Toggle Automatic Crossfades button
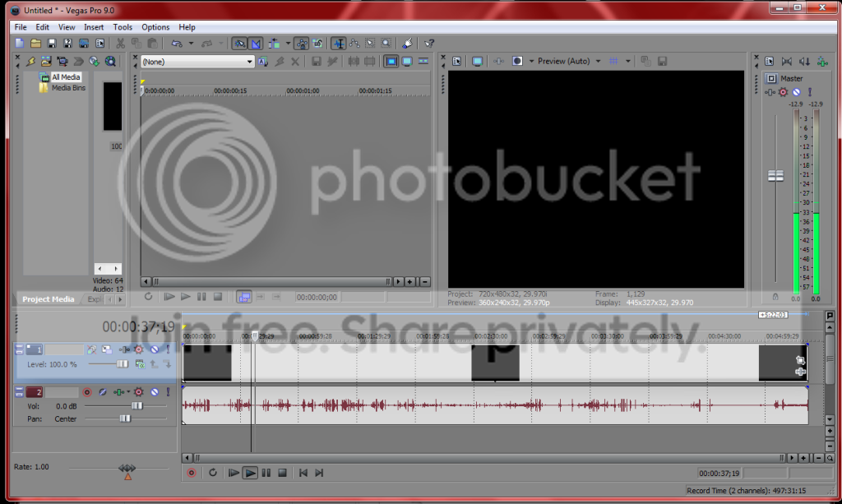The image size is (842, 504). (257, 44)
